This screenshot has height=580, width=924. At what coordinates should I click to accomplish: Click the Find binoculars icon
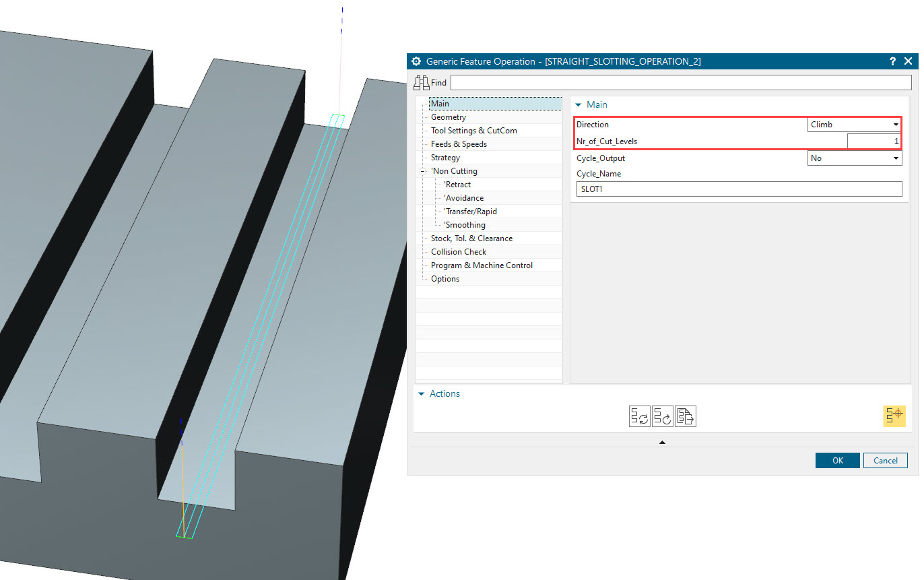click(x=421, y=82)
